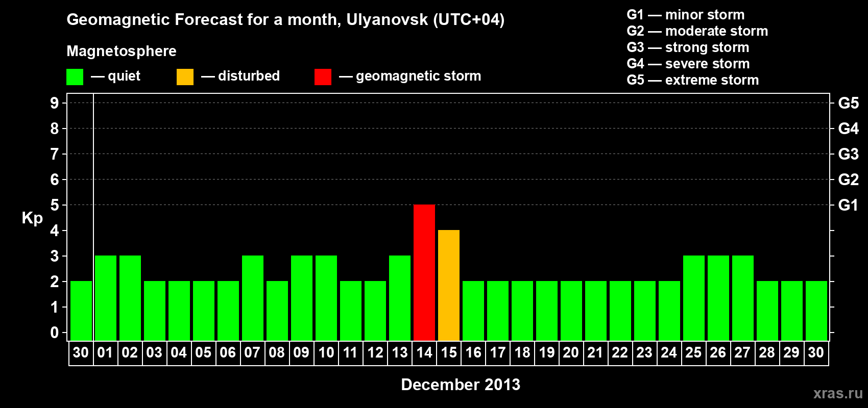Click the 'geomagnetic storm' legend label
868x408 pixels.
tap(418, 76)
